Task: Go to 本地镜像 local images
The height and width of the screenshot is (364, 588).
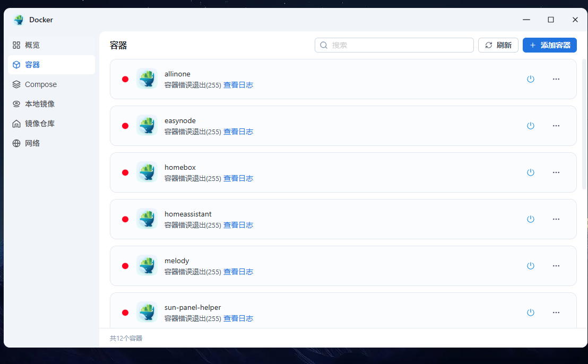Action: tap(51, 104)
